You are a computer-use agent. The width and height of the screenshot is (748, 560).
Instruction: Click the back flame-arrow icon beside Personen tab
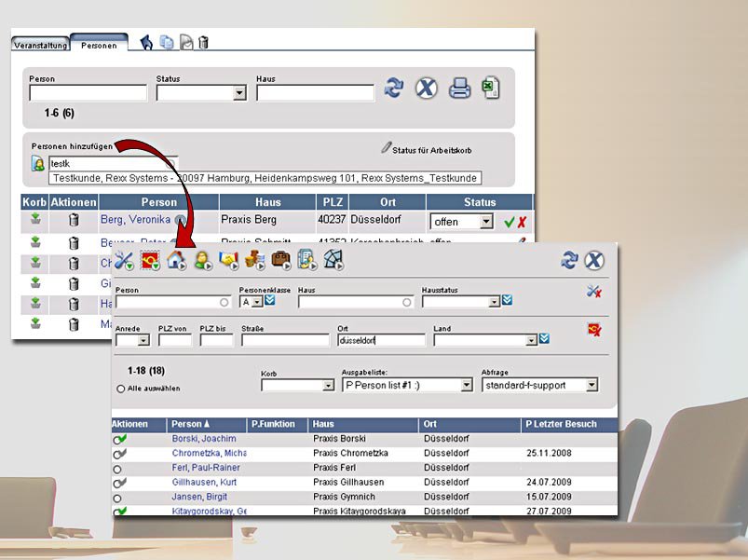(x=146, y=43)
